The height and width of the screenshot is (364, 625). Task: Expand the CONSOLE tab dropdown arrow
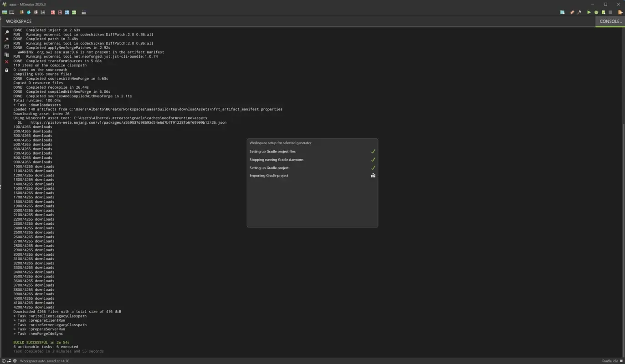621,21
